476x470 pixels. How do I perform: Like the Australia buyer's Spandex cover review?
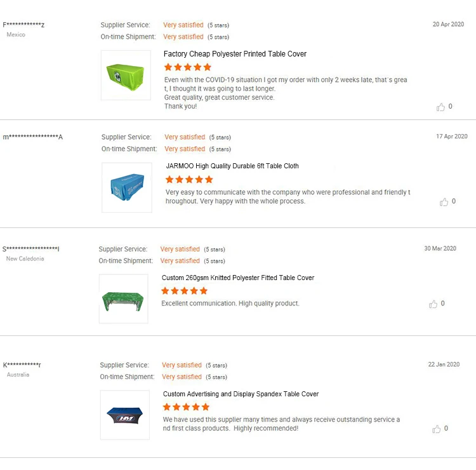coord(436,429)
